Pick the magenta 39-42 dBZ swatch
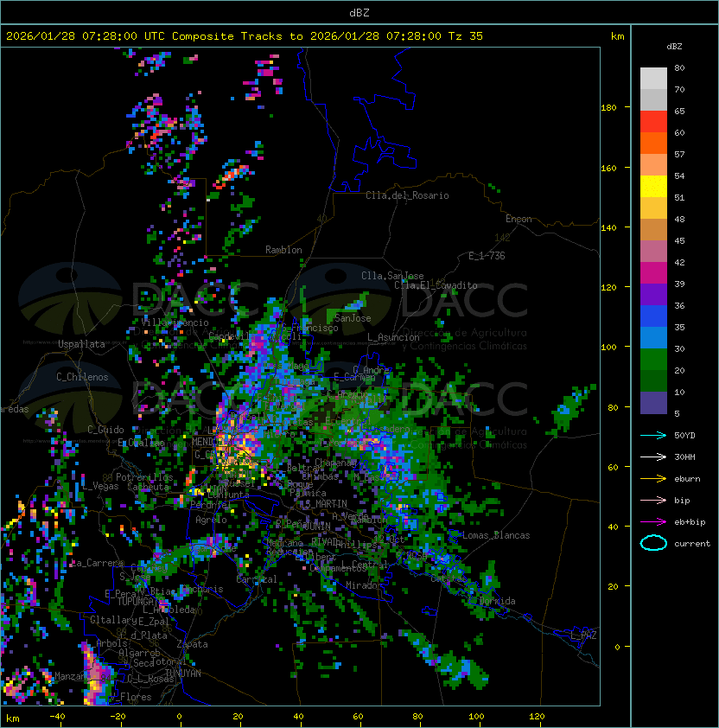 (x=653, y=273)
